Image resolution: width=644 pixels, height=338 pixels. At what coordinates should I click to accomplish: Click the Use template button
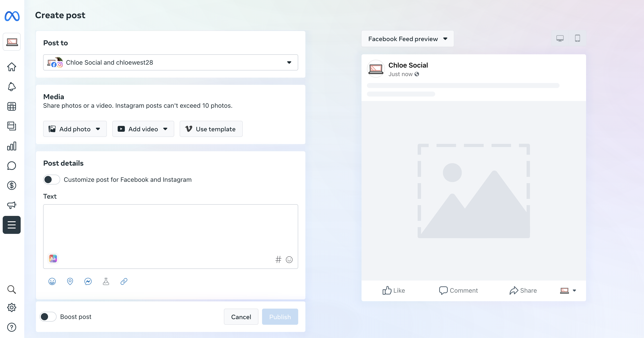(x=211, y=129)
